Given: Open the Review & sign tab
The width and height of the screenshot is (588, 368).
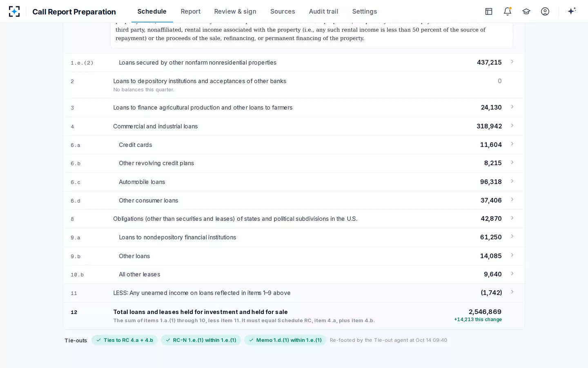Looking at the screenshot, I should (x=235, y=11).
